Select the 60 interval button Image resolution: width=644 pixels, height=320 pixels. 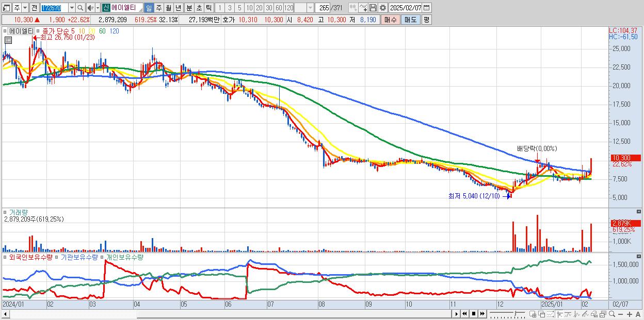click(279, 8)
